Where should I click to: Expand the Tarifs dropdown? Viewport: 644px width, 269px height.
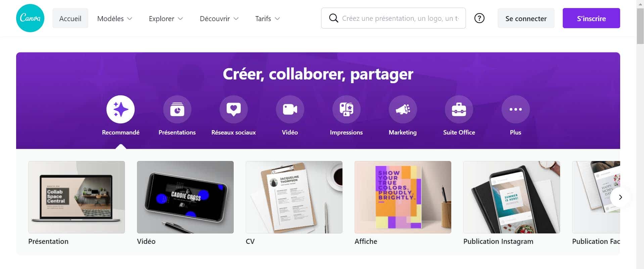coord(267,18)
